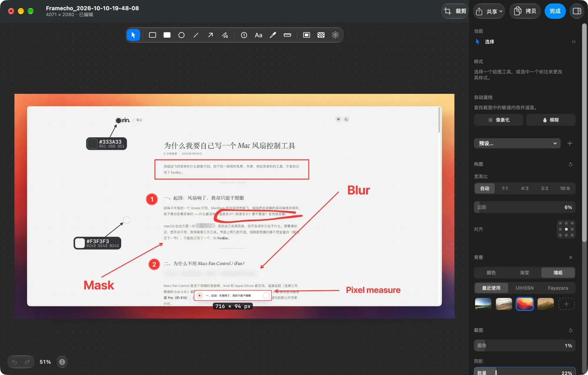Select the eyedropper color picker tool
This screenshot has width=588, height=375.
click(x=273, y=35)
